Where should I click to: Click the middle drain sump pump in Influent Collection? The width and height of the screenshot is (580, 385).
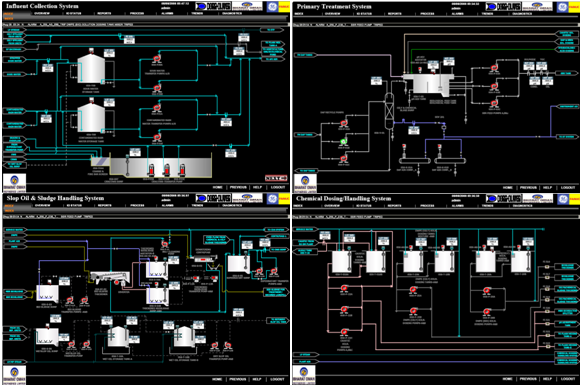167,169
